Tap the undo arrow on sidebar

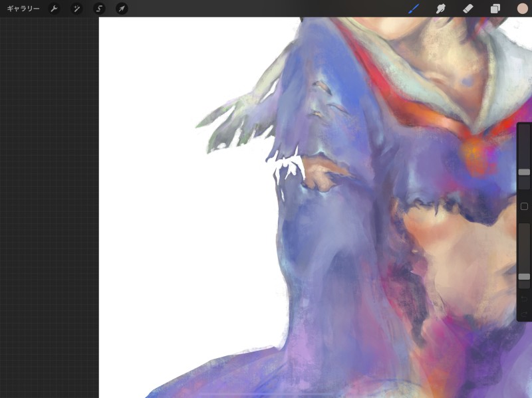524,298
